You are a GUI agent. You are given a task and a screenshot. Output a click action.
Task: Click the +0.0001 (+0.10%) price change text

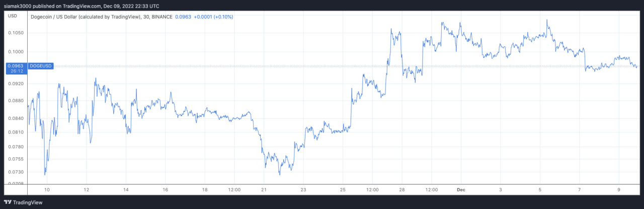tap(213, 17)
